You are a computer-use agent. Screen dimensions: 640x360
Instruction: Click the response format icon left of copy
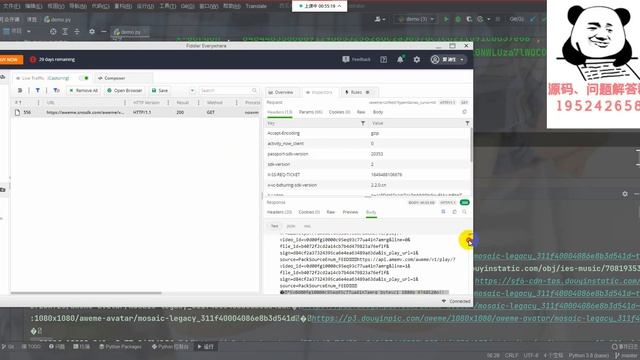click(443, 212)
